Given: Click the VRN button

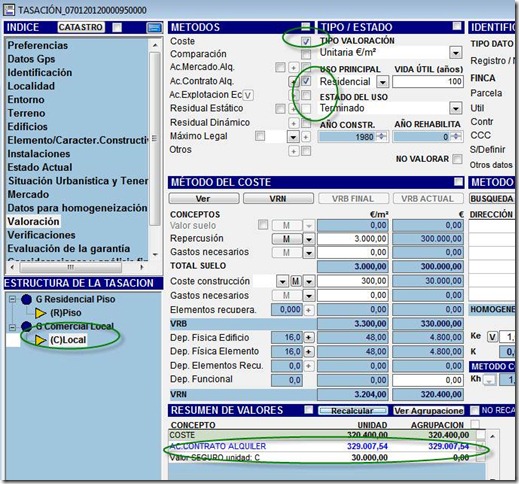Looking at the screenshot, I should [278, 199].
